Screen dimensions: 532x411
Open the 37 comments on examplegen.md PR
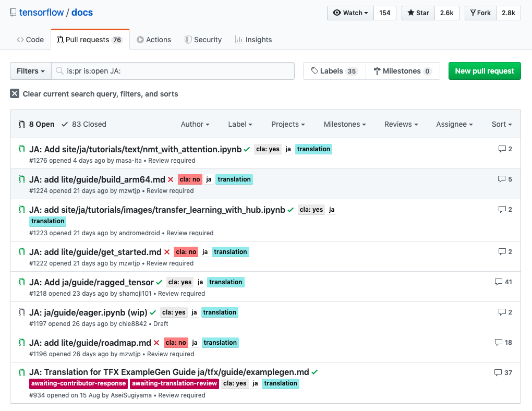click(503, 372)
